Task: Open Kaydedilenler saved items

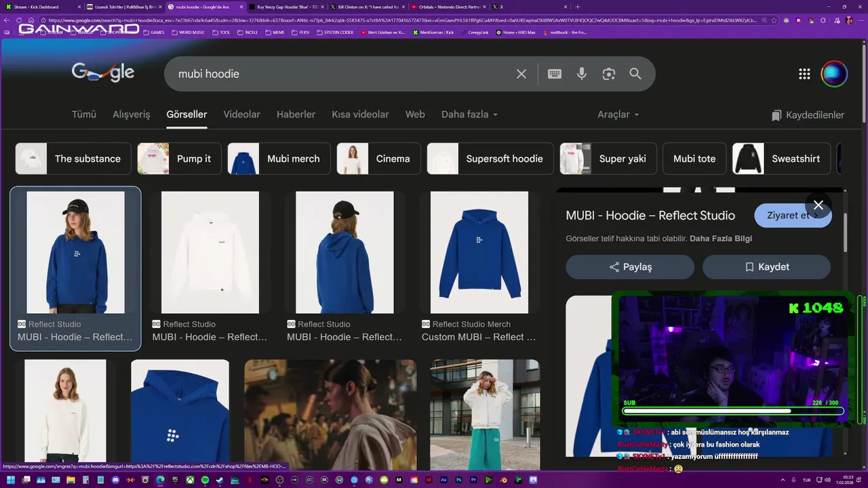Action: [808, 115]
